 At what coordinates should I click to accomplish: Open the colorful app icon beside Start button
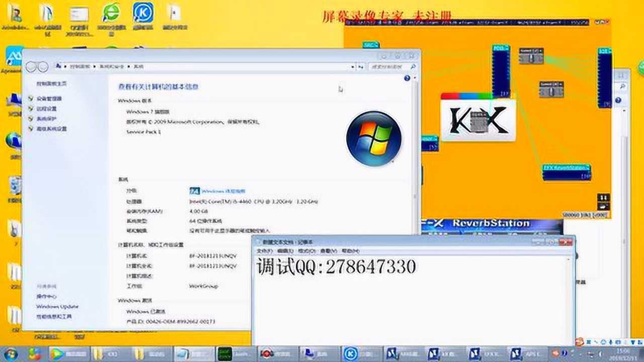(34, 353)
